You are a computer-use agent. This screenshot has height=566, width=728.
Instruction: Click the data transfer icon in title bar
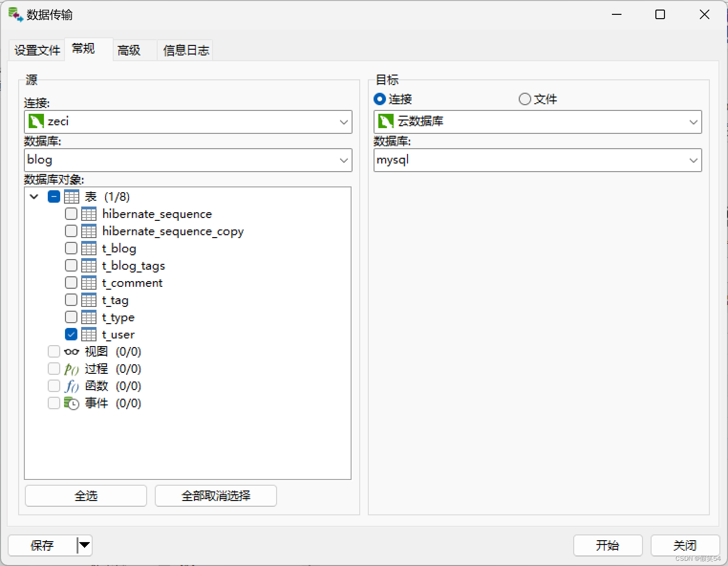click(x=14, y=14)
